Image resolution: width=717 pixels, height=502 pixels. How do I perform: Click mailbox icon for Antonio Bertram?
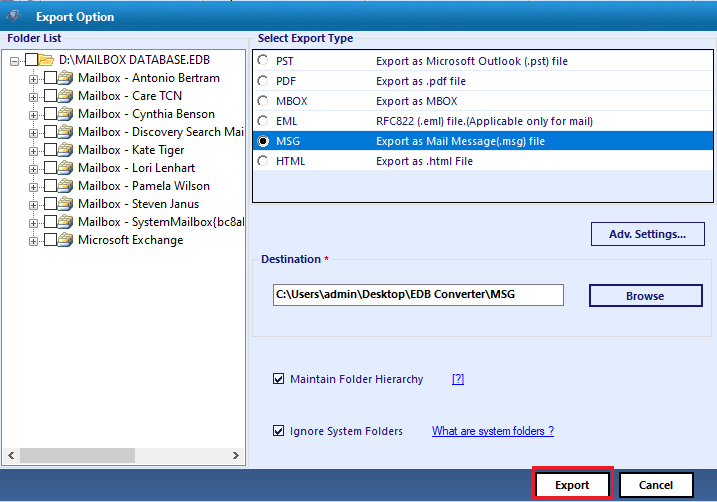pyautogui.click(x=65, y=78)
